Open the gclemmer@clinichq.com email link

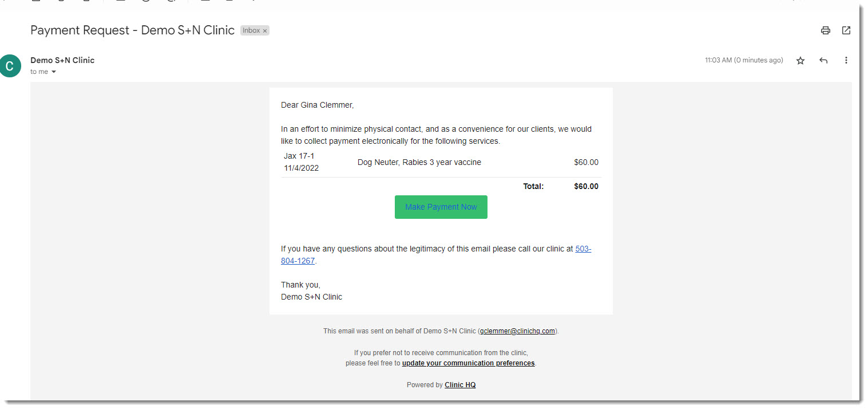[x=517, y=331]
